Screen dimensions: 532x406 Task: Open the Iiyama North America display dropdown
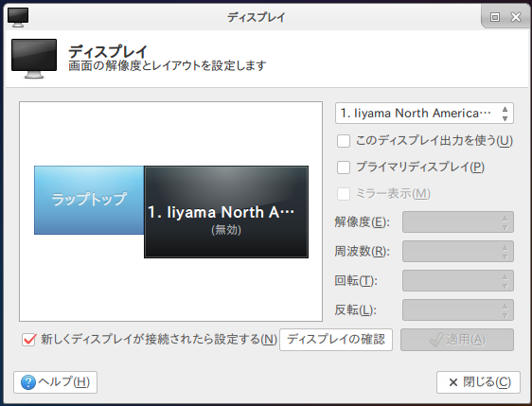(424, 114)
